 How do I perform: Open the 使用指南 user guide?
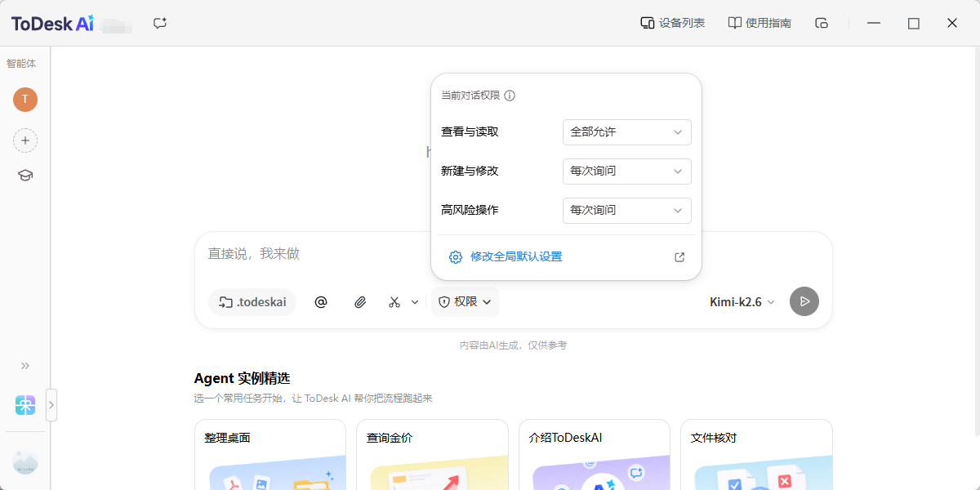[759, 23]
